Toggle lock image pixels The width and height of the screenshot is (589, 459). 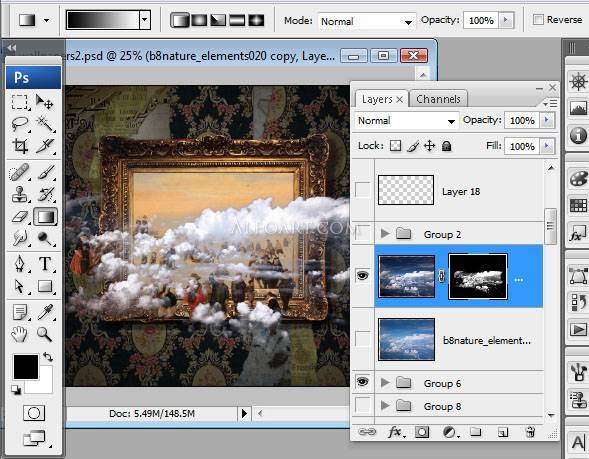[x=412, y=146]
